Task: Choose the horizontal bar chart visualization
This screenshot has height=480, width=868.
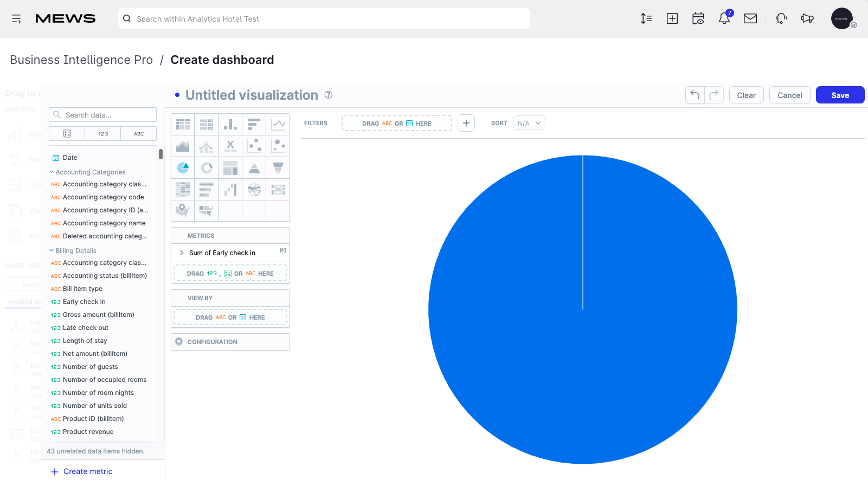Action: pos(254,124)
